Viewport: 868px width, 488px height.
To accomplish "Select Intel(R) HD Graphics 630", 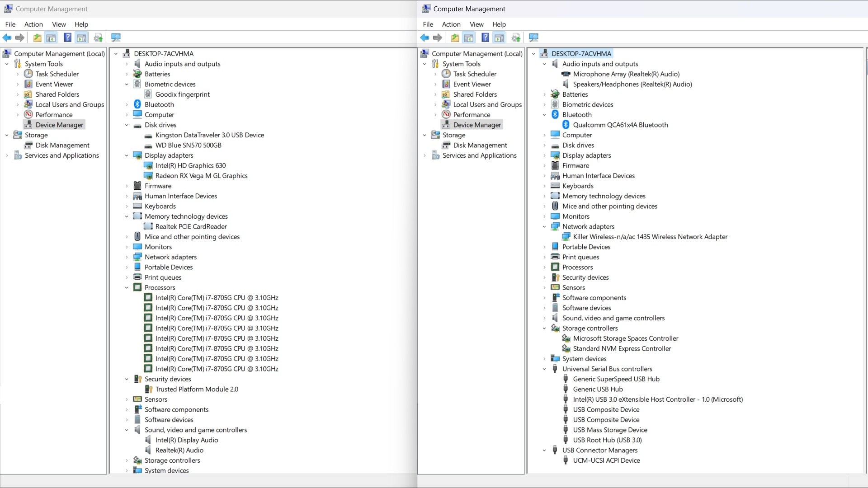I will (190, 165).
